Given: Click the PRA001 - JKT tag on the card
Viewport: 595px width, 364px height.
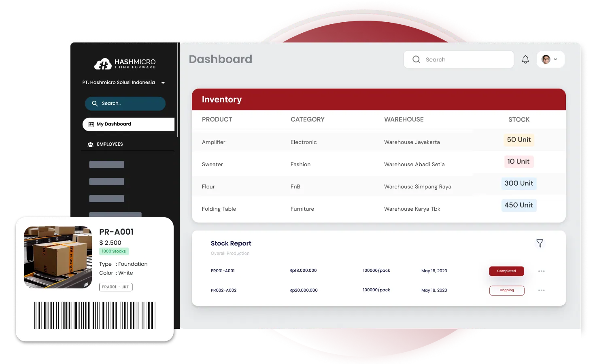Looking at the screenshot, I should pyautogui.click(x=116, y=287).
